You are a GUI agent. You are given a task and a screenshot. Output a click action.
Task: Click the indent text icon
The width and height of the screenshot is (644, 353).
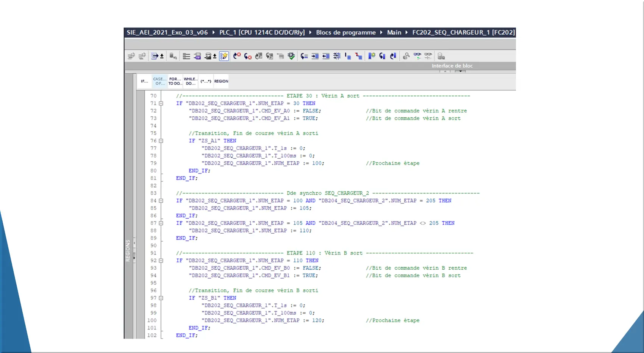315,56
